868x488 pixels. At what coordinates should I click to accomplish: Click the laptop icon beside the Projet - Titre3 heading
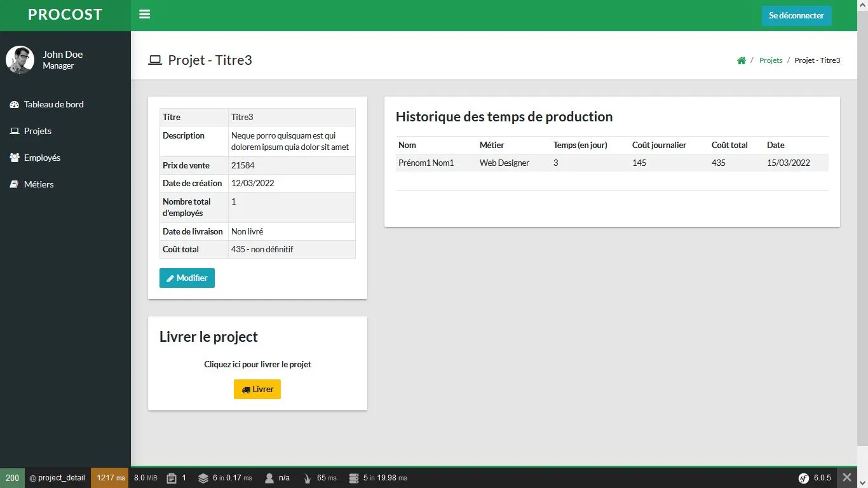point(155,60)
